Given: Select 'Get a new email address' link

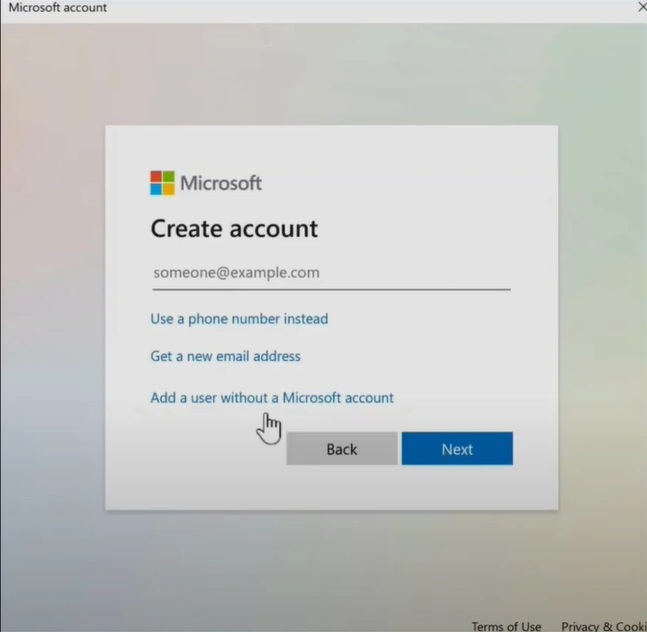Looking at the screenshot, I should point(225,356).
